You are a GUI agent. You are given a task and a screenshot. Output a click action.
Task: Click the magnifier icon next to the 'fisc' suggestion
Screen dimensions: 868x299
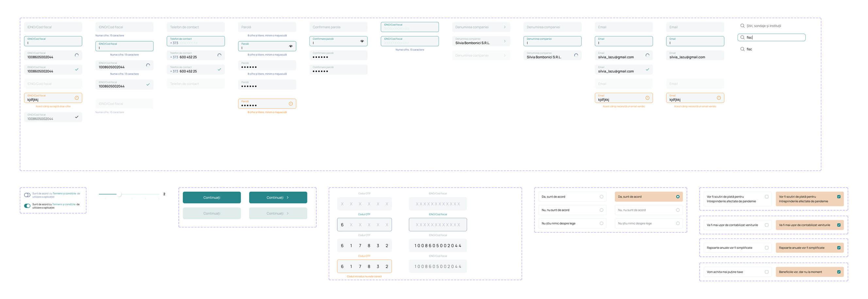point(742,49)
